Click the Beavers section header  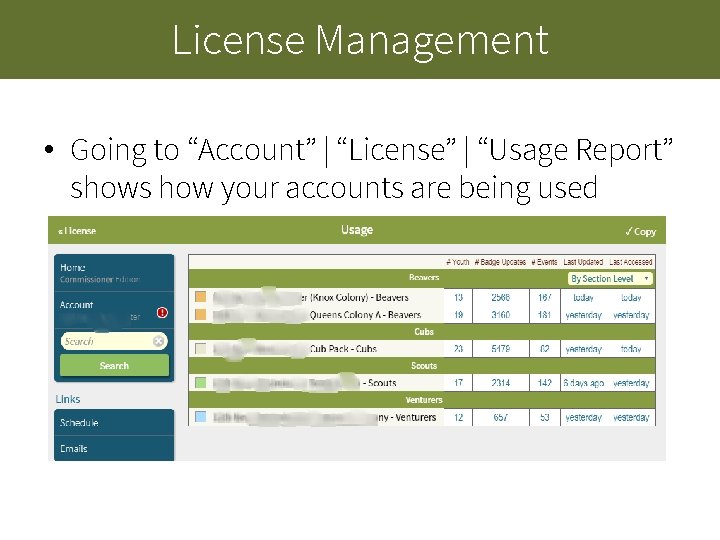424,278
